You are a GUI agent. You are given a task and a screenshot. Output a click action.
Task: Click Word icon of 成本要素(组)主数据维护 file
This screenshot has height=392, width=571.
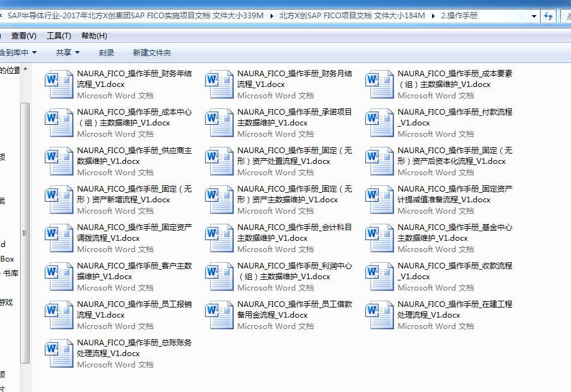[379, 84]
